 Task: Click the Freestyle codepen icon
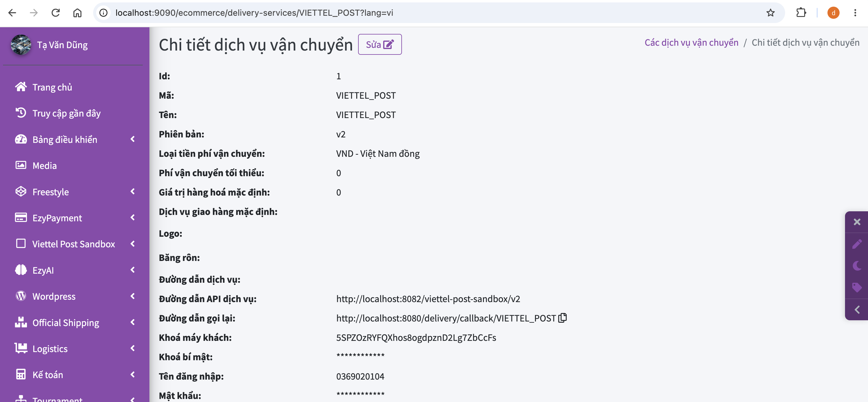(21, 192)
